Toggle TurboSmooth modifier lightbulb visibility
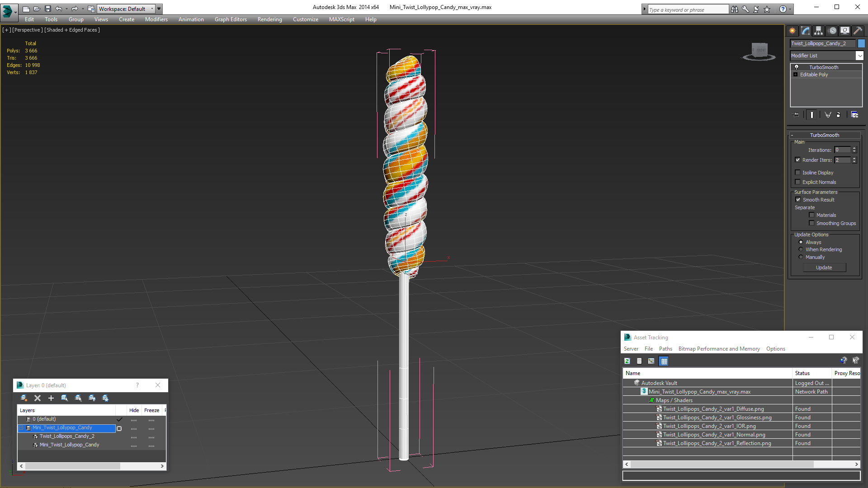The width and height of the screenshot is (868, 488). point(797,67)
